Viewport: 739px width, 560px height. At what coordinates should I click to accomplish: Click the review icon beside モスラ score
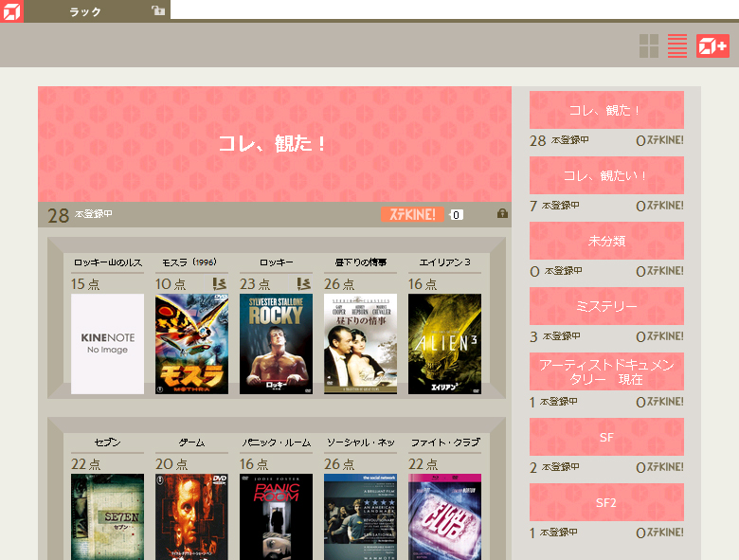pos(220,283)
